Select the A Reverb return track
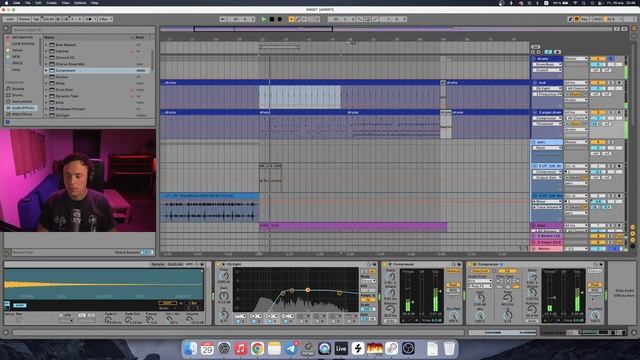Image resolution: width=640 pixels, height=360 pixels. click(547, 236)
